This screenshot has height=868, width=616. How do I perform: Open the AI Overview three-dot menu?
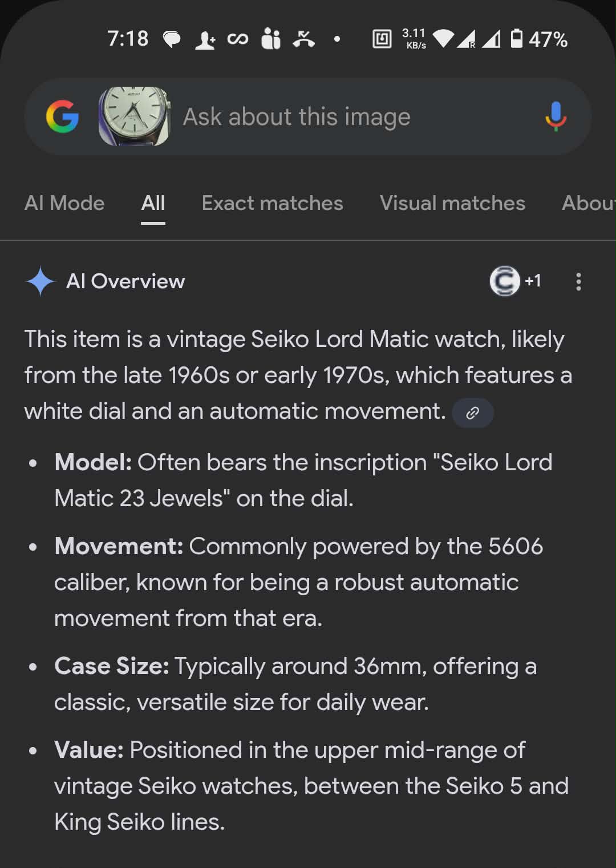[x=578, y=281]
